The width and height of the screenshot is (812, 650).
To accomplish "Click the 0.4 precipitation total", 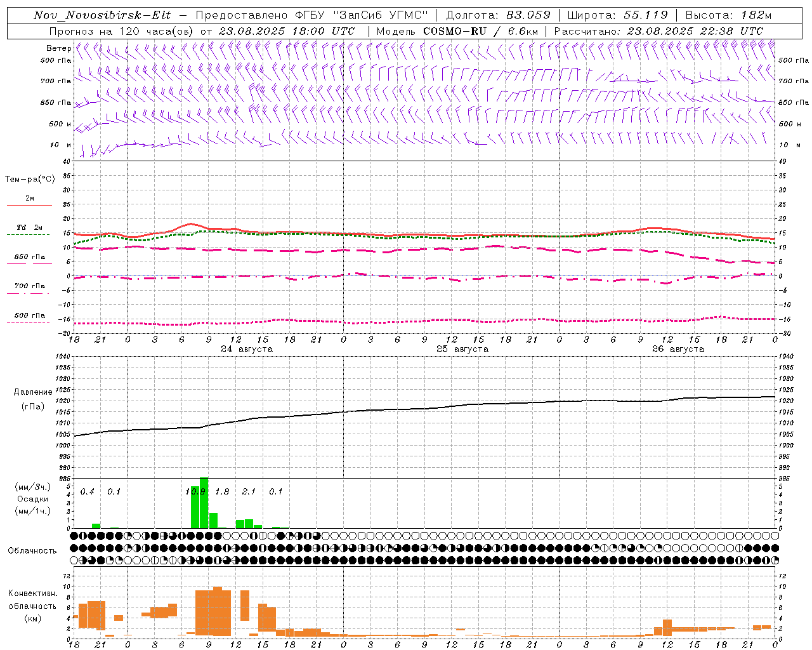I will [x=88, y=491].
